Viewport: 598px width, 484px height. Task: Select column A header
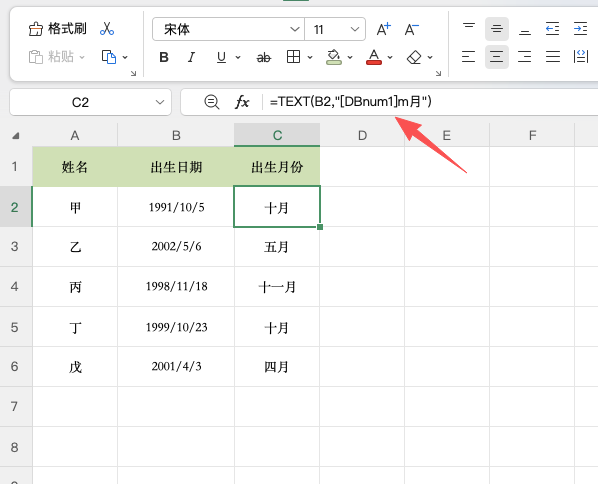pyautogui.click(x=75, y=135)
